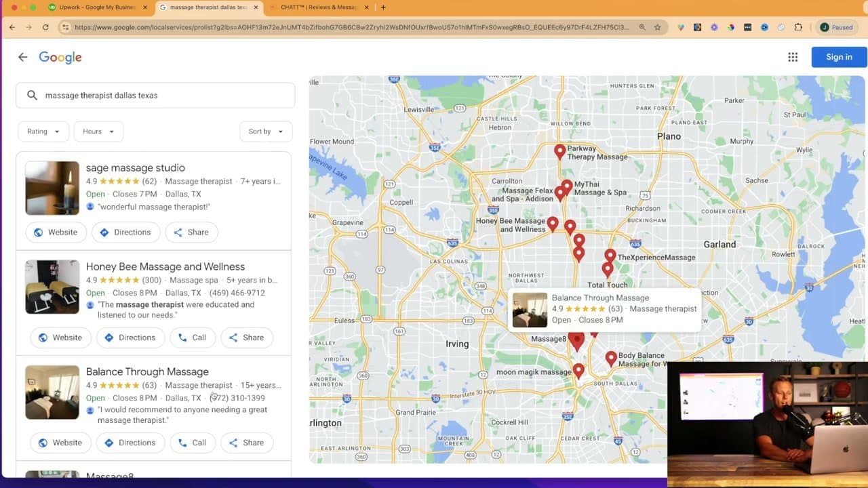Screen dimensions: 868x488
Task: Open the Rating filter
Action: coord(43,131)
